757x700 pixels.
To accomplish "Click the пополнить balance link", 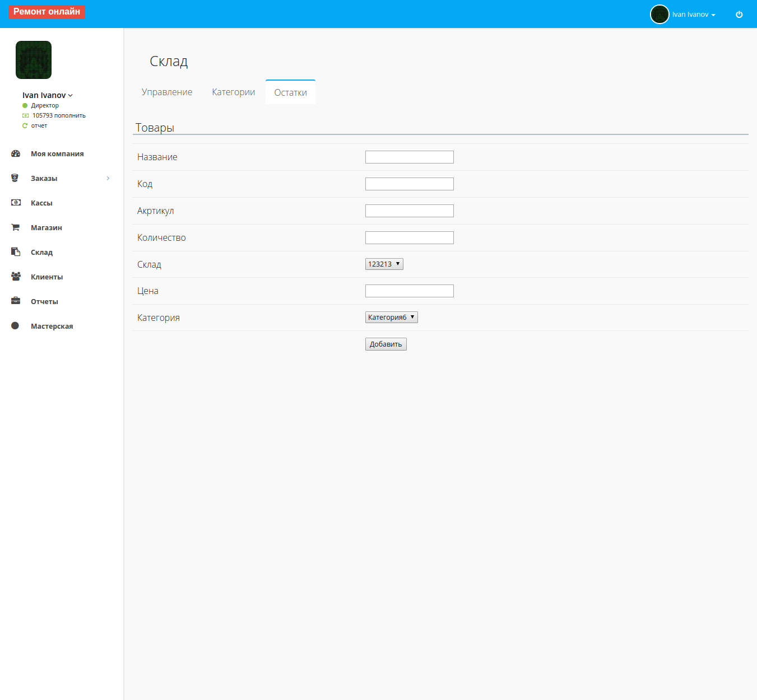I will tap(70, 115).
